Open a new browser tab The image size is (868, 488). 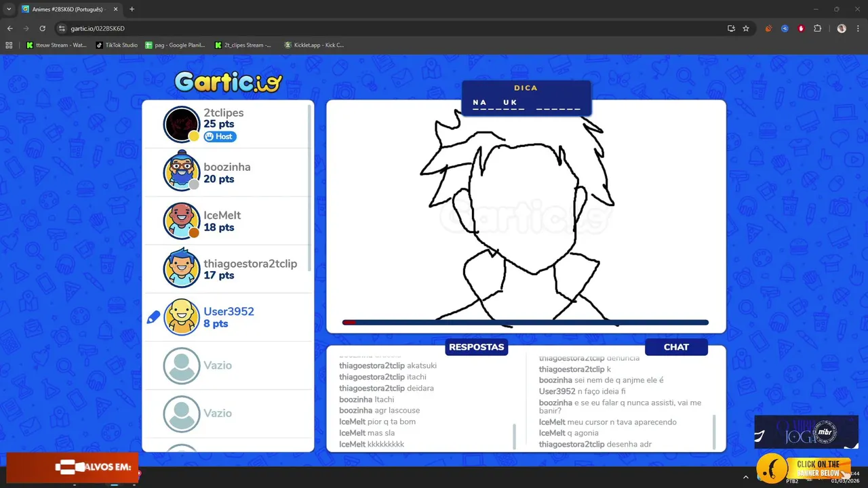(x=132, y=9)
